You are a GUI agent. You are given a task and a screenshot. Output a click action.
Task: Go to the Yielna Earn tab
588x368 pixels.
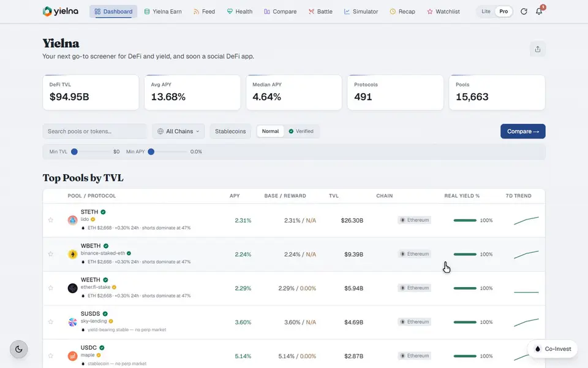(163, 12)
